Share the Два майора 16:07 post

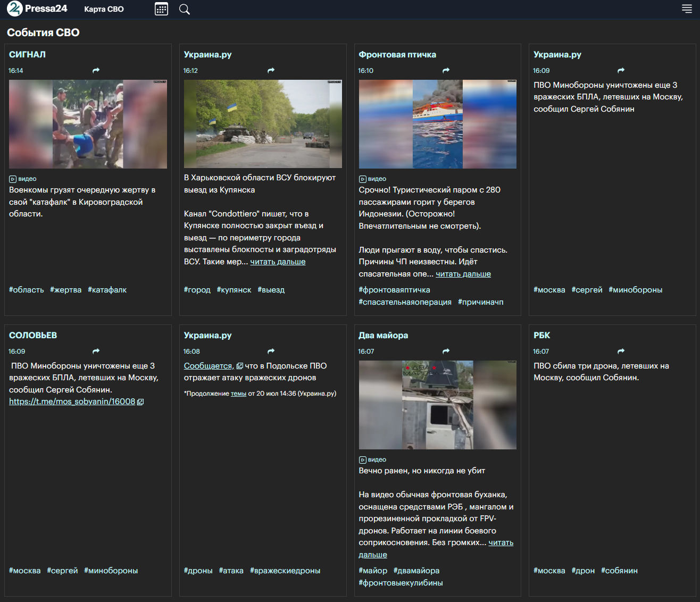(446, 351)
